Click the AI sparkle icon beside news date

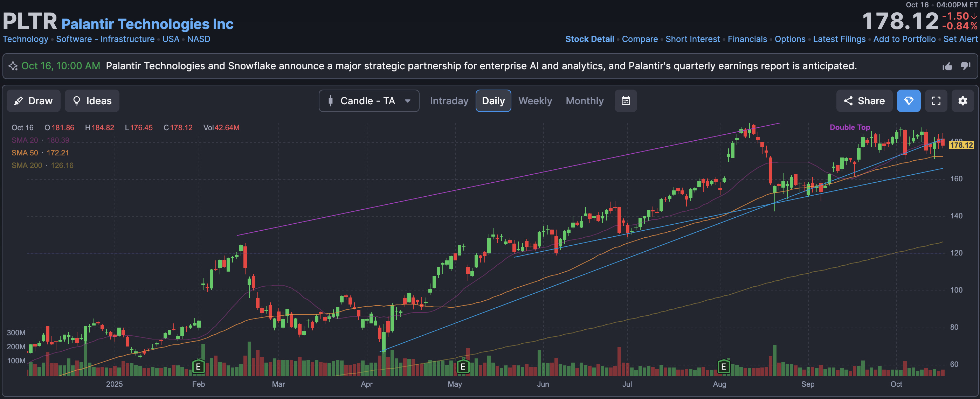13,66
